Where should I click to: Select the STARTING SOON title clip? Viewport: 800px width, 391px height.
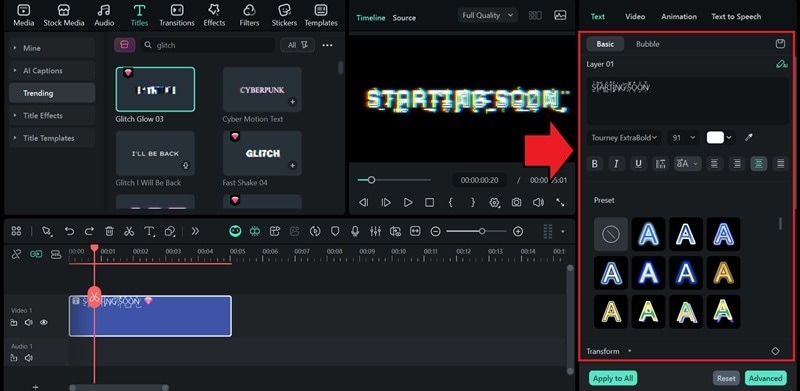[x=150, y=316]
